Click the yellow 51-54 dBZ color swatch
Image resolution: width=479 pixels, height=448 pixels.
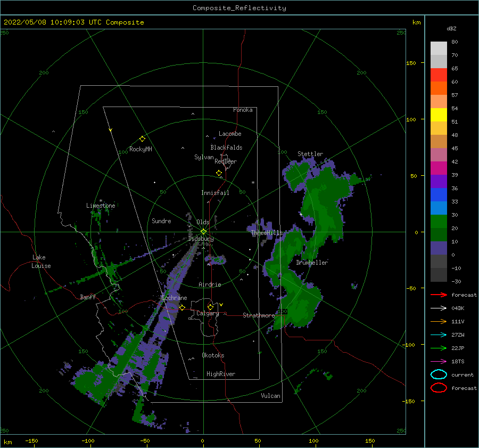[439, 115]
